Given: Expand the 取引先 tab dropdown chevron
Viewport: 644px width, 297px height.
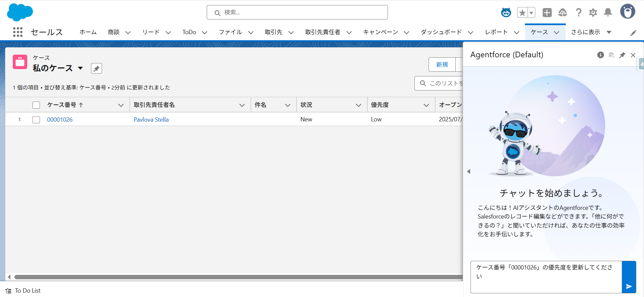Looking at the screenshot, I should click(291, 33).
